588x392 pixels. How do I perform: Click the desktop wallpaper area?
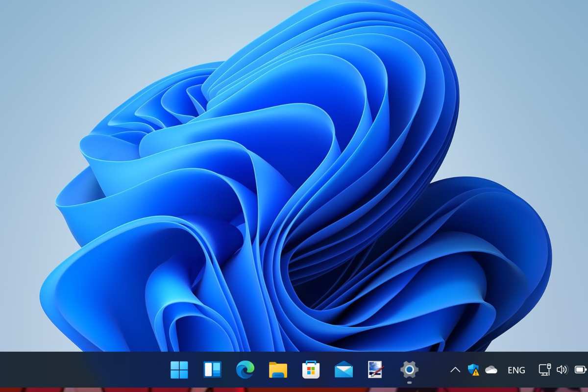point(294,181)
